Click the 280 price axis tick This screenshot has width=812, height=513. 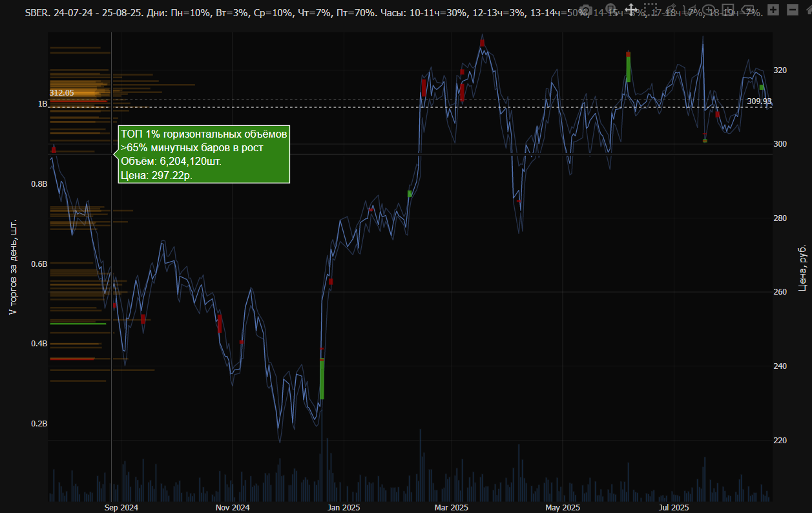tap(780, 218)
